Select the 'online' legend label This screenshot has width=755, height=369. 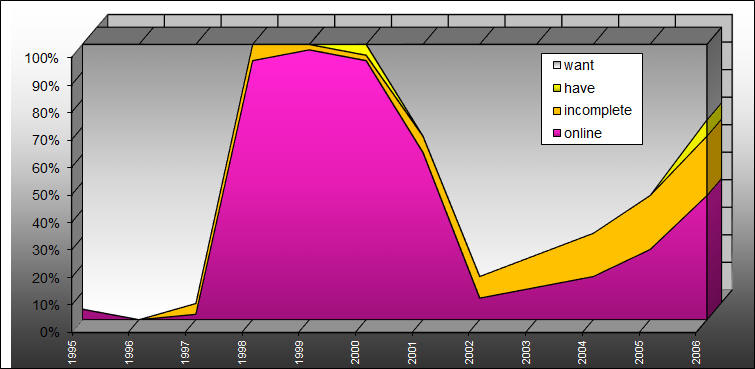(x=583, y=133)
